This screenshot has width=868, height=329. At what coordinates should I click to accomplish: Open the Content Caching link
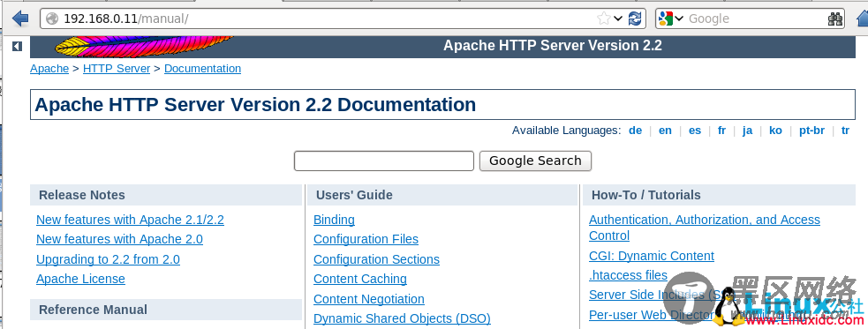tap(359, 280)
